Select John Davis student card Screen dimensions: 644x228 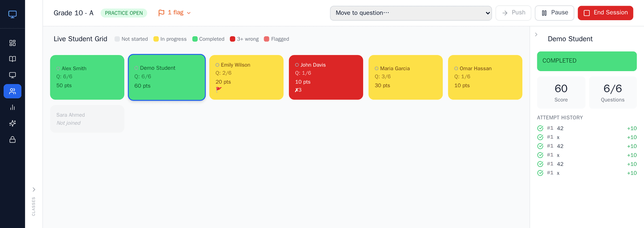point(326,77)
